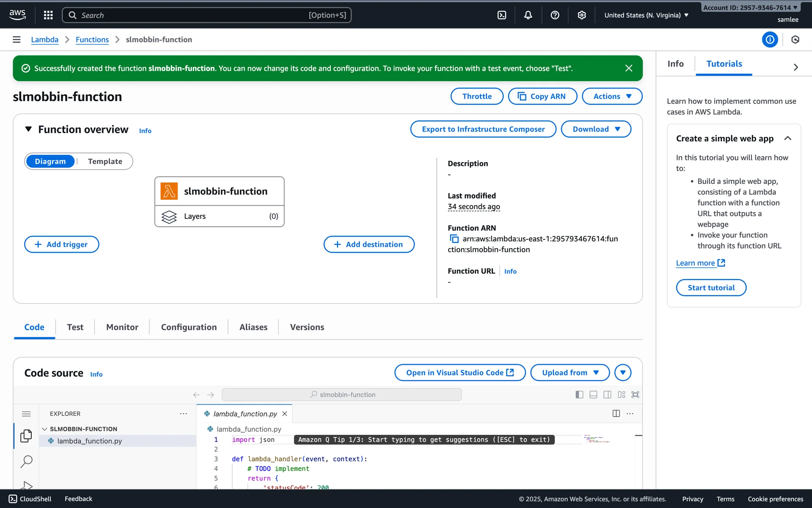Copy the Function ARN with the copy icon
The height and width of the screenshot is (508, 812).
454,239
